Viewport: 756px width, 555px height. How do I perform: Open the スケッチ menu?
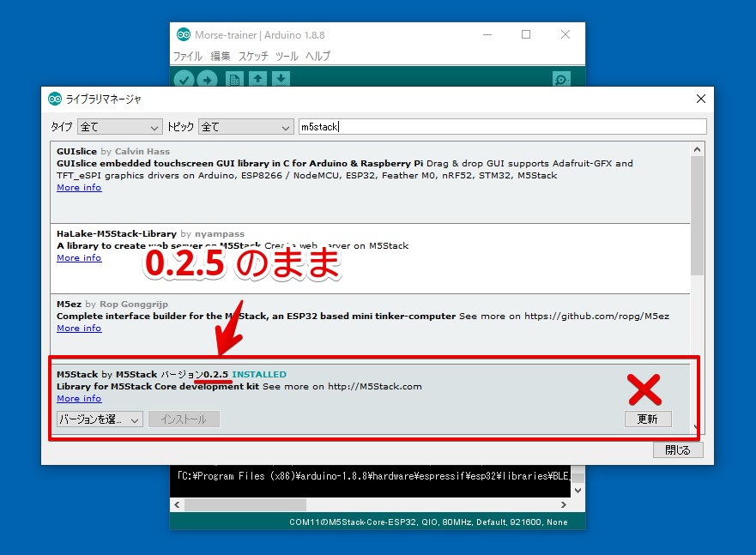coord(253,56)
